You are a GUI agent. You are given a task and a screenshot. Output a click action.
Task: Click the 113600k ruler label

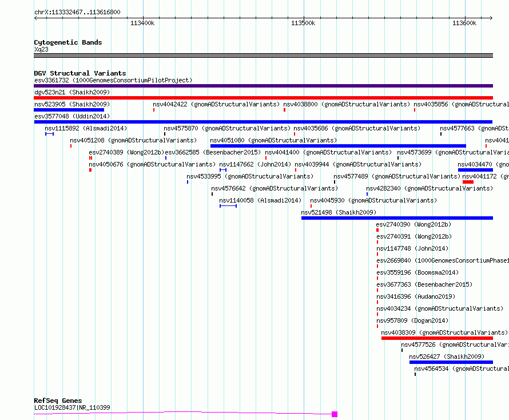tap(464, 23)
